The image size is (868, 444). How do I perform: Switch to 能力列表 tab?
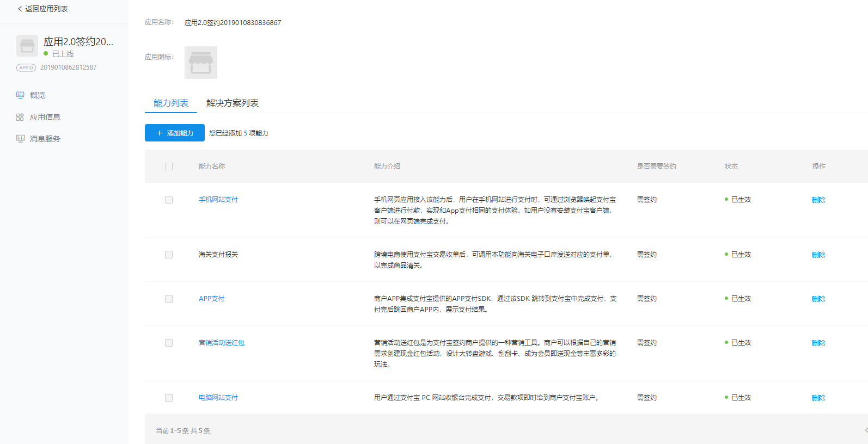[x=171, y=103]
